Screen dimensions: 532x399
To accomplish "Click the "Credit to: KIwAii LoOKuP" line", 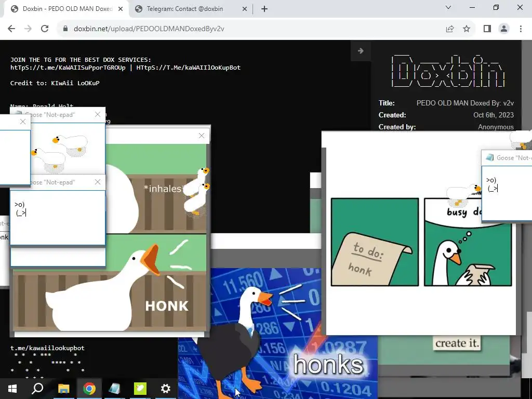I will click(55, 83).
